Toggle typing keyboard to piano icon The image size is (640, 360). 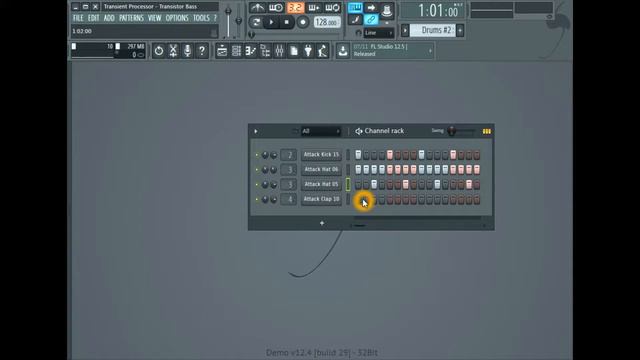pos(355,7)
